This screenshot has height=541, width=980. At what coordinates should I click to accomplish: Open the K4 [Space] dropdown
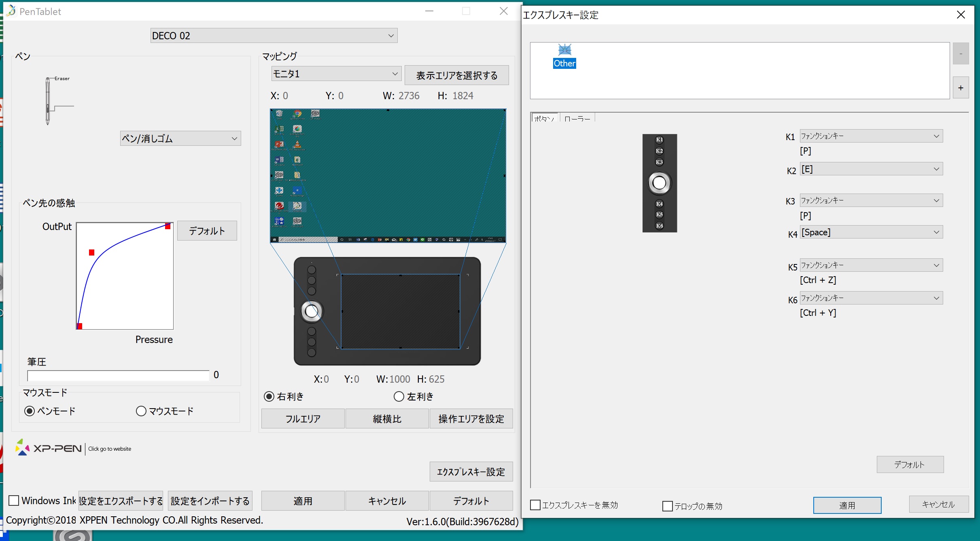click(871, 232)
